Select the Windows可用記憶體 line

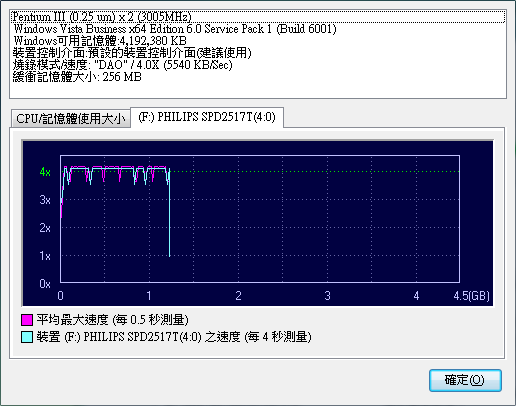tap(100, 41)
